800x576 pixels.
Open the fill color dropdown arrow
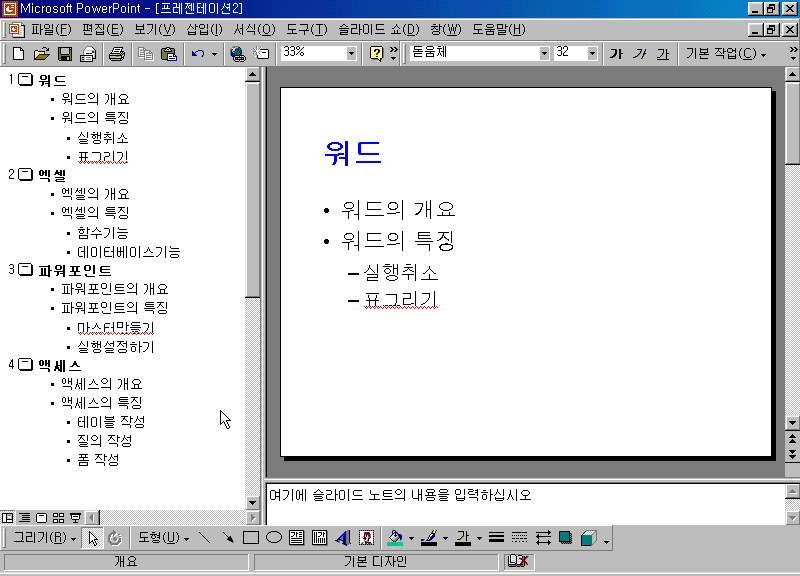pos(411,538)
